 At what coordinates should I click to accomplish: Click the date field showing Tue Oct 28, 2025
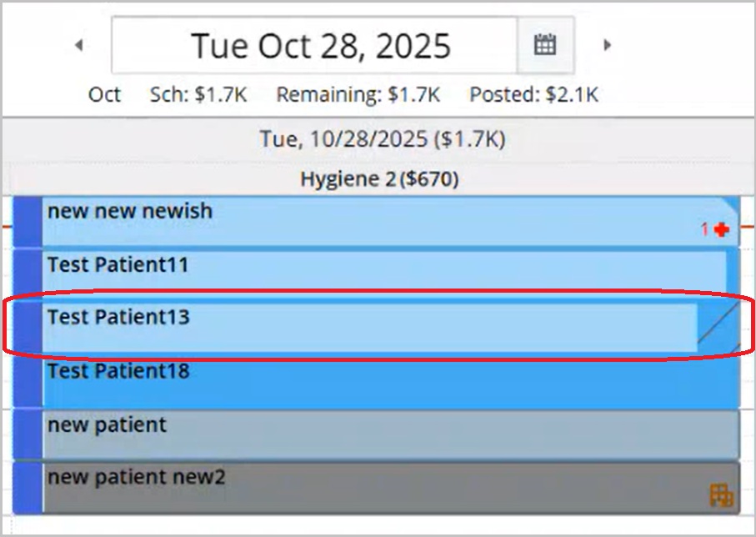coord(320,45)
